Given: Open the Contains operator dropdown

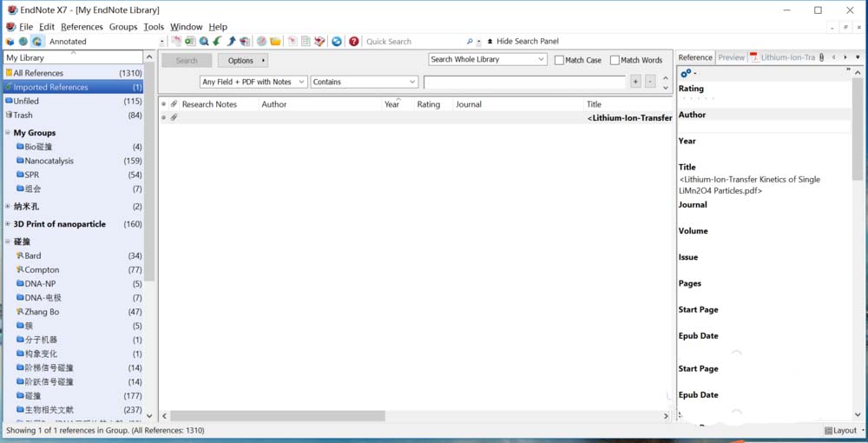Looking at the screenshot, I should (x=365, y=82).
